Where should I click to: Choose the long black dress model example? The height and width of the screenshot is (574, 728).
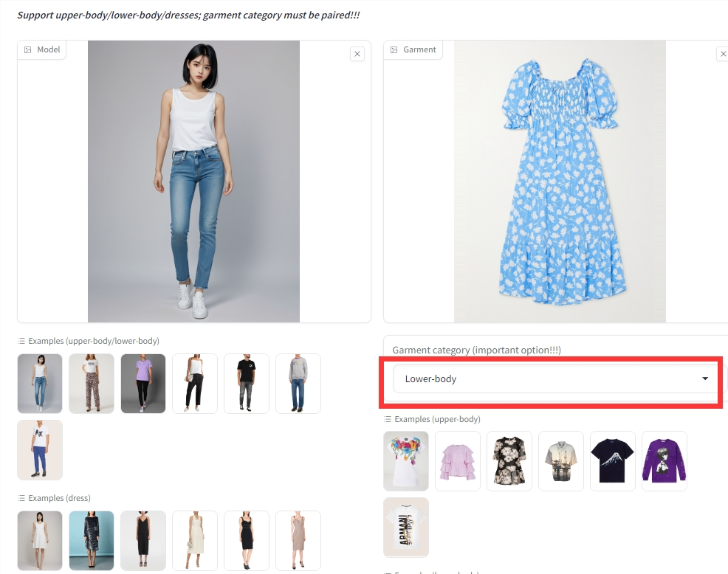[143, 541]
